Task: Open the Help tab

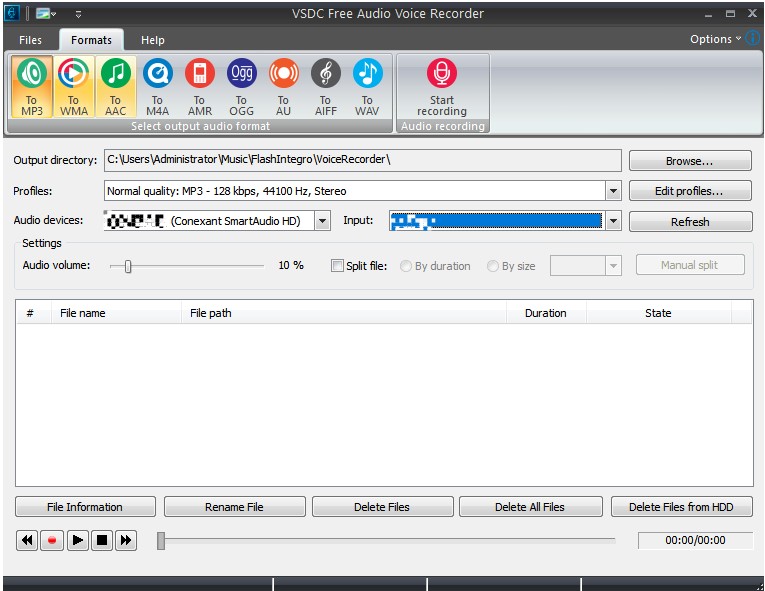Action: 153,40
